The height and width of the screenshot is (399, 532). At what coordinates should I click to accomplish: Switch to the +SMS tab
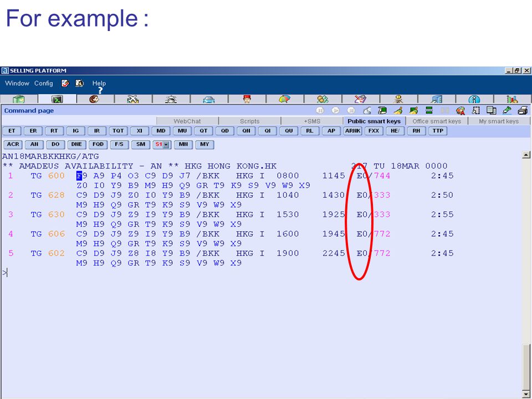[312, 121]
